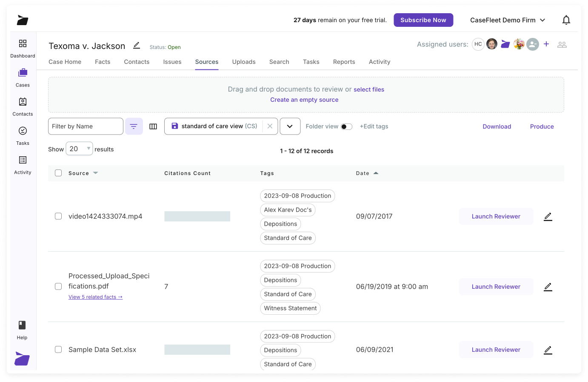Screen dimensions: 588x382
Task: Click the edit pencil next to Sample Data Set.xlsx
Action: click(x=548, y=350)
